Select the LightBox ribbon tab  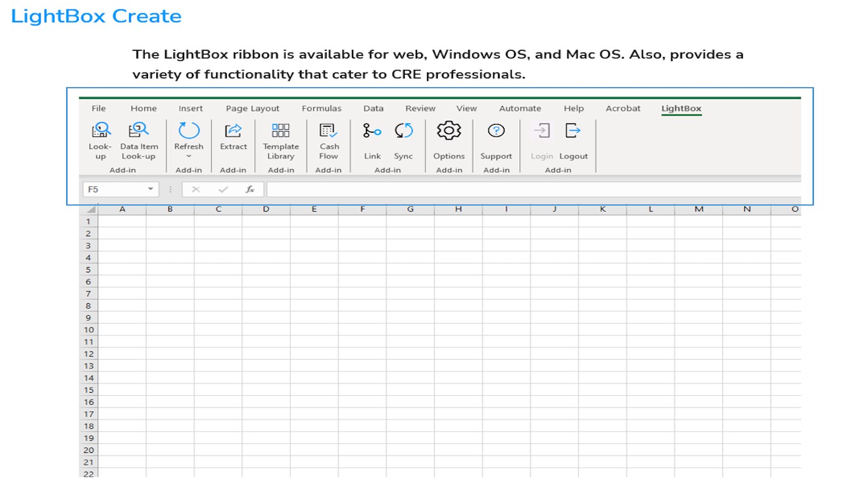681,109
